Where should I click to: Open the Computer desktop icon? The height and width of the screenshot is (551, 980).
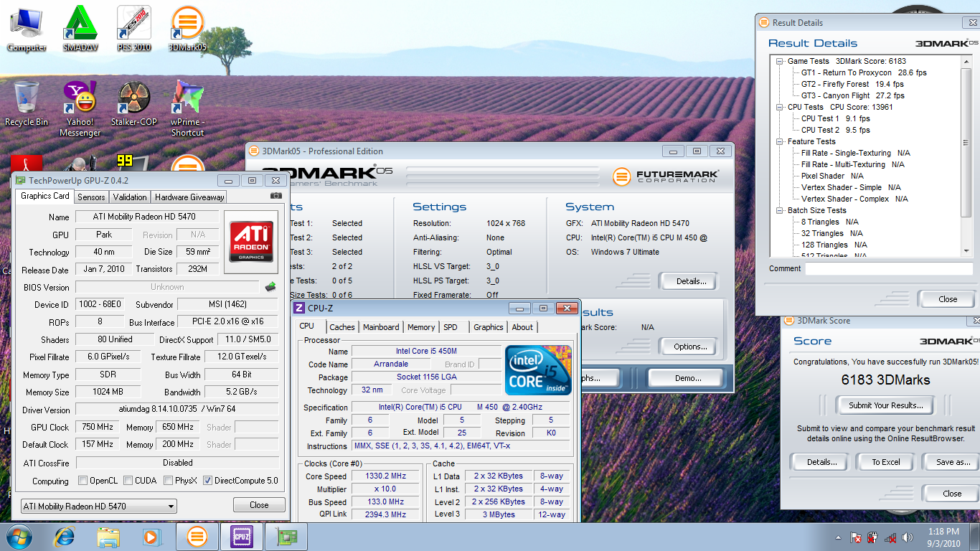click(27, 29)
